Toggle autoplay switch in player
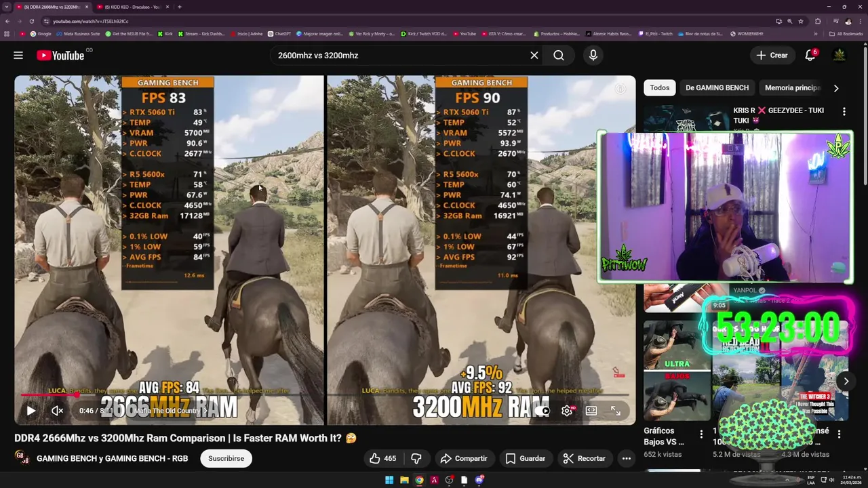Image resolution: width=868 pixels, height=488 pixels. pos(542,410)
